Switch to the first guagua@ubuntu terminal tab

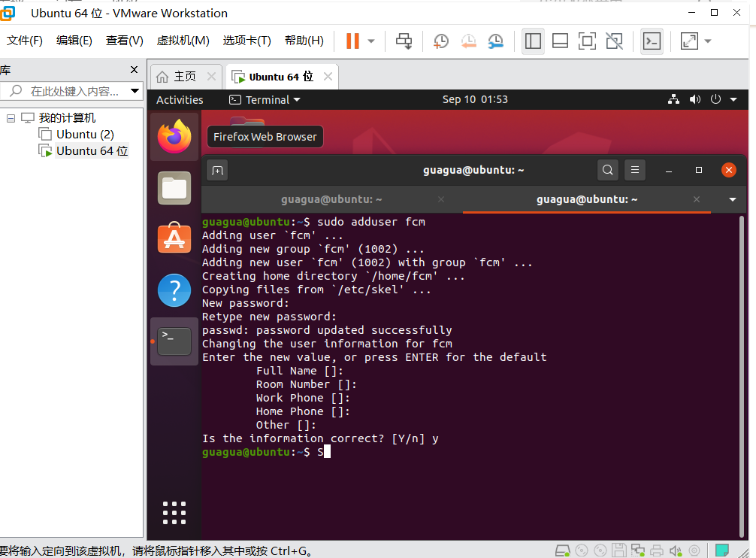pos(331,199)
